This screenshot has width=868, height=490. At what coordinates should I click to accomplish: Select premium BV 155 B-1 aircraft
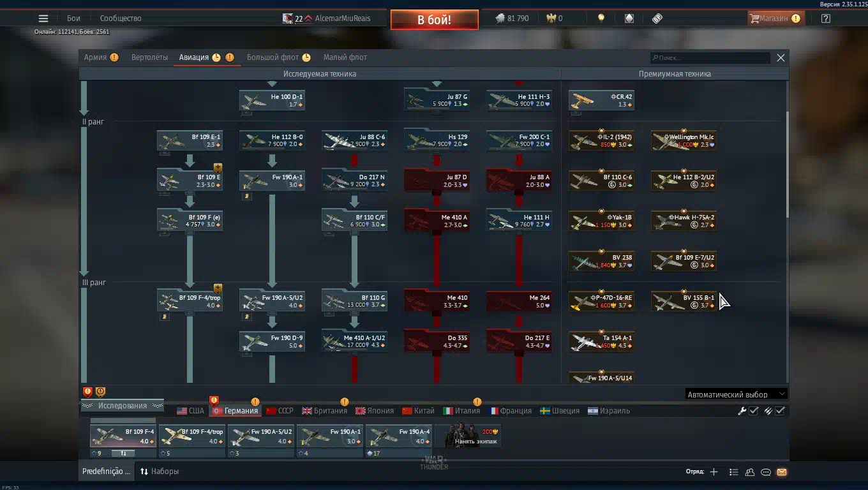click(x=684, y=301)
